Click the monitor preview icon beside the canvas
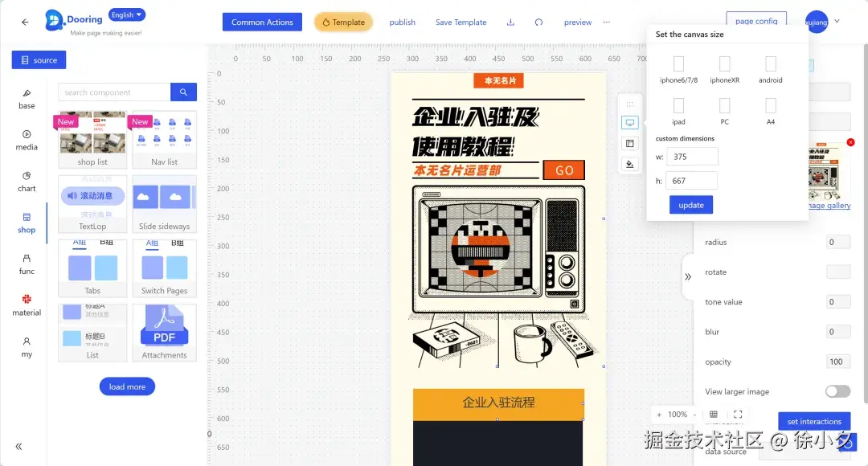This screenshot has height=466, width=868. pyautogui.click(x=629, y=121)
